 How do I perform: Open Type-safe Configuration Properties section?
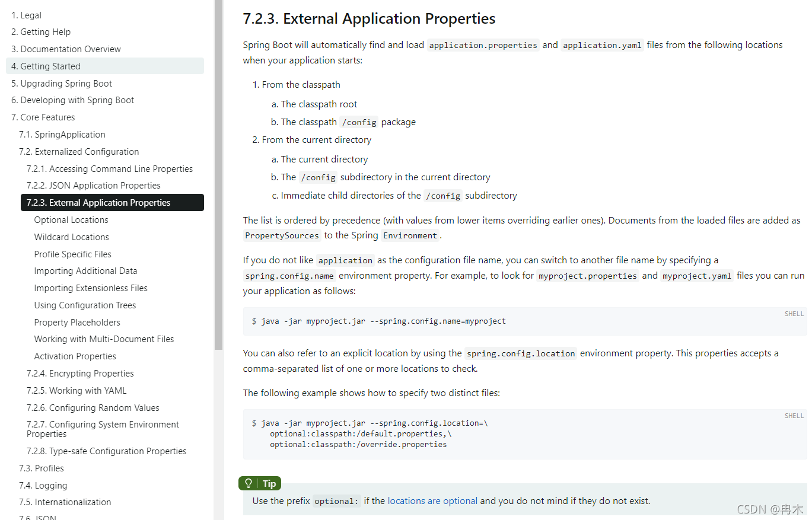coord(107,451)
